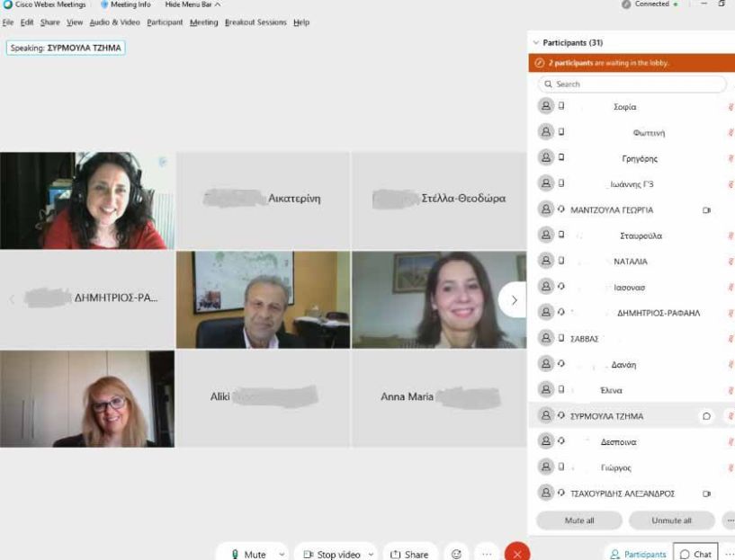Toggle the Chat panel button
The width and height of the screenshot is (735, 560).
click(695, 554)
